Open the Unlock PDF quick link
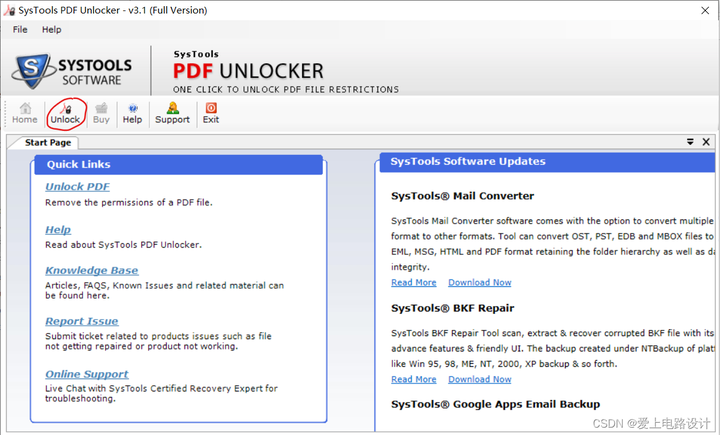Screen dimensions: 720x435 pyautogui.click(x=77, y=186)
